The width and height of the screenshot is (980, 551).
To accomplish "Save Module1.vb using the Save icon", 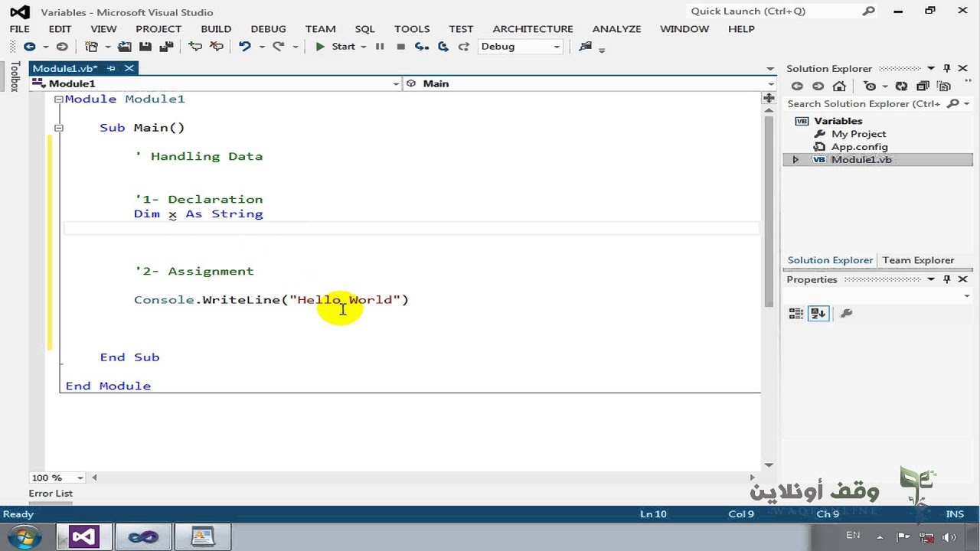I will tap(145, 47).
